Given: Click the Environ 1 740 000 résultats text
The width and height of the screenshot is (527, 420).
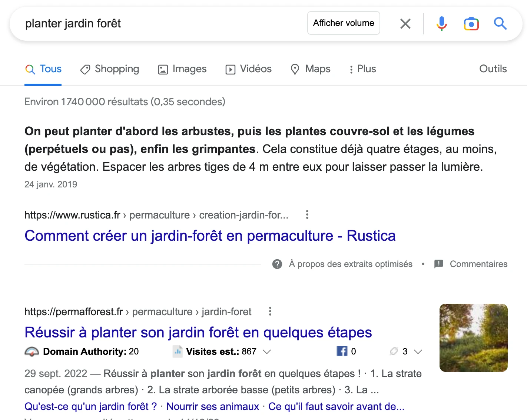Looking at the screenshot, I should (x=125, y=102).
